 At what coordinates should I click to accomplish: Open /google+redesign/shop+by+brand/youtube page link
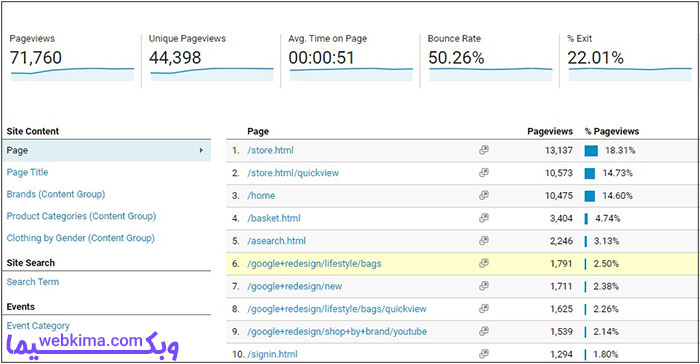(337, 332)
